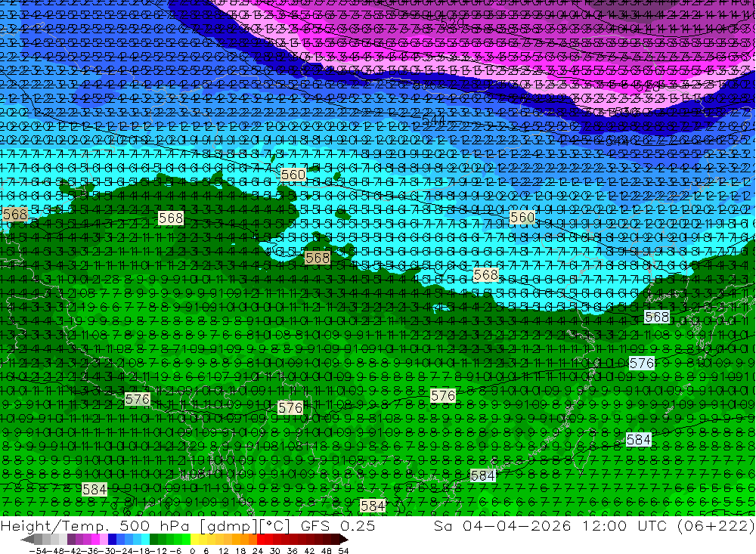This screenshot has height=554, width=756.
Task: Click the '0' label under the legend
Action: [192, 551]
